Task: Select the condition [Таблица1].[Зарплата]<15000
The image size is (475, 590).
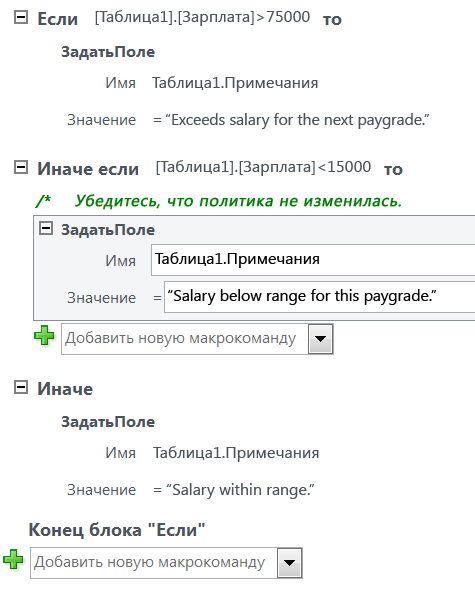Action: pyautogui.click(x=263, y=167)
